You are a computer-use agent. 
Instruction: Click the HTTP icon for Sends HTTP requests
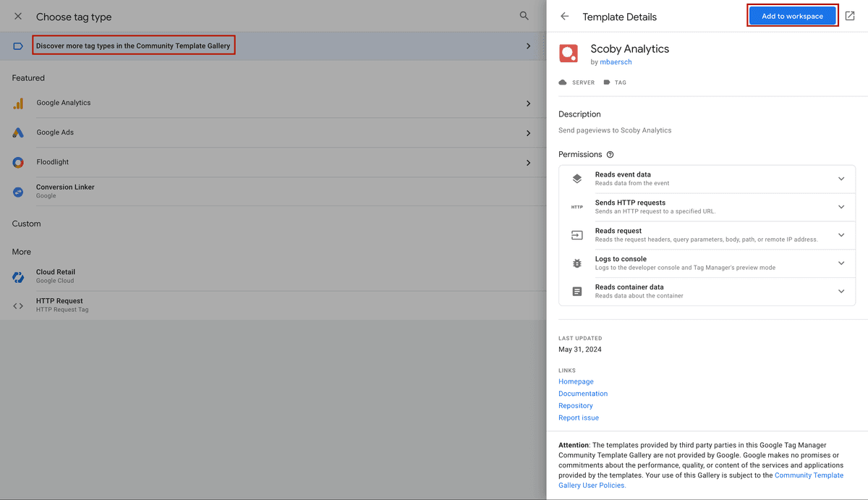pos(577,207)
